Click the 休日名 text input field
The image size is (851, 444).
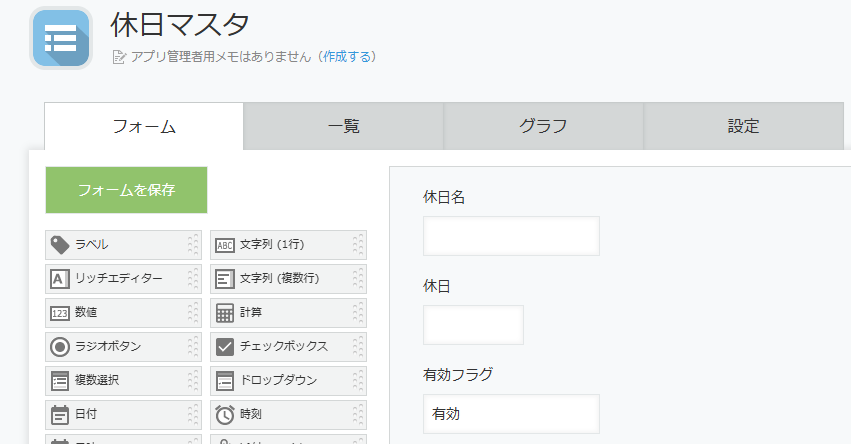click(511, 236)
